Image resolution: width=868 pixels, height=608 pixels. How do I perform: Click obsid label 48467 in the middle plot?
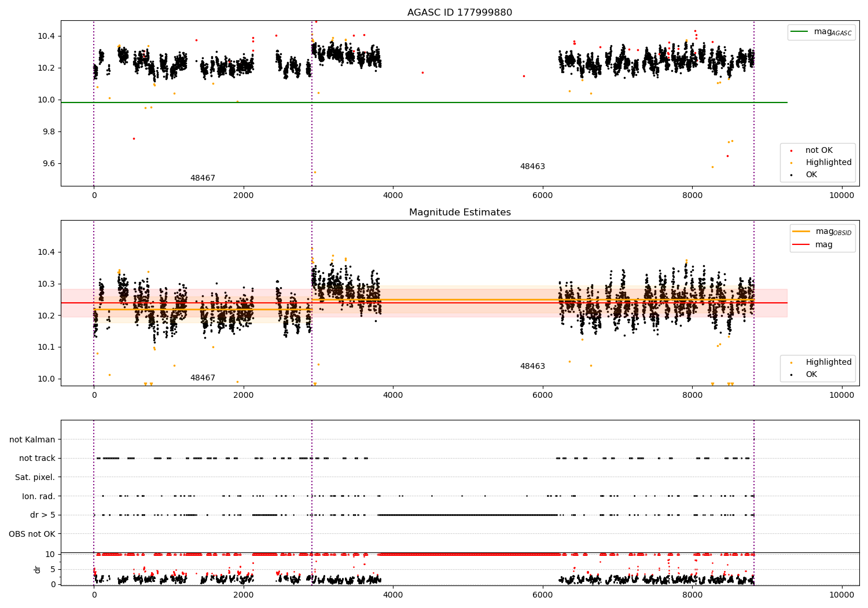203,378
